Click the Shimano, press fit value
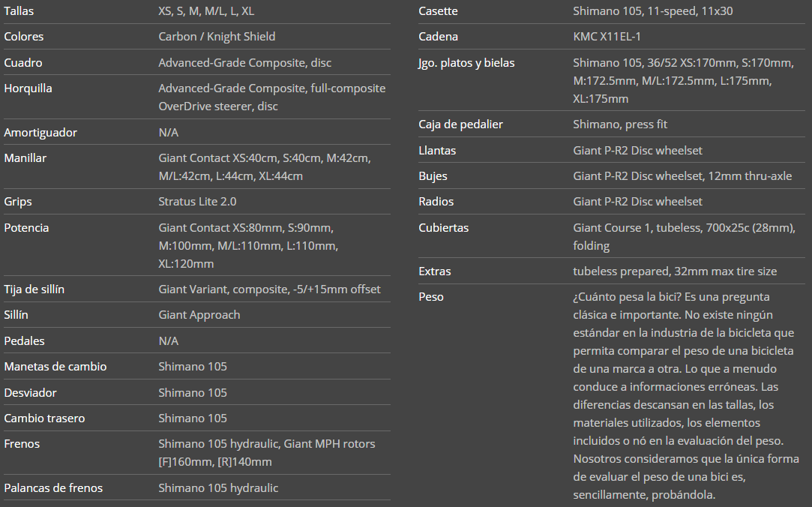The image size is (812, 507). [x=620, y=124]
